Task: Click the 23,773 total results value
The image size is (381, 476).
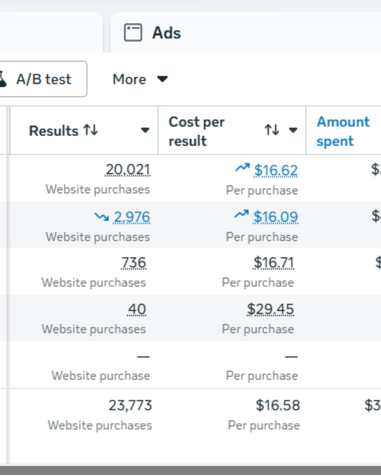Action: (130, 405)
